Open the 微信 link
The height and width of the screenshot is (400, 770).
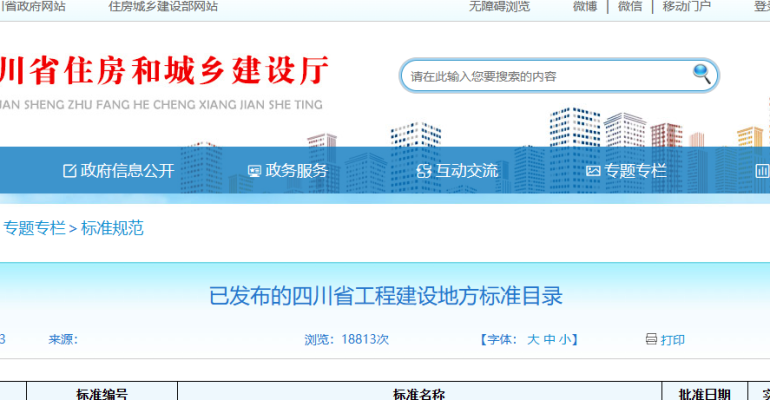(630, 6)
